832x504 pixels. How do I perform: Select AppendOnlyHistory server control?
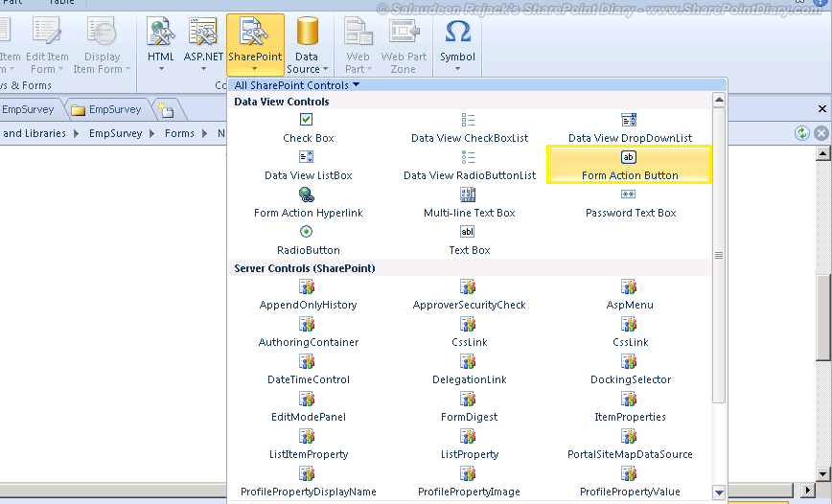pos(309,295)
